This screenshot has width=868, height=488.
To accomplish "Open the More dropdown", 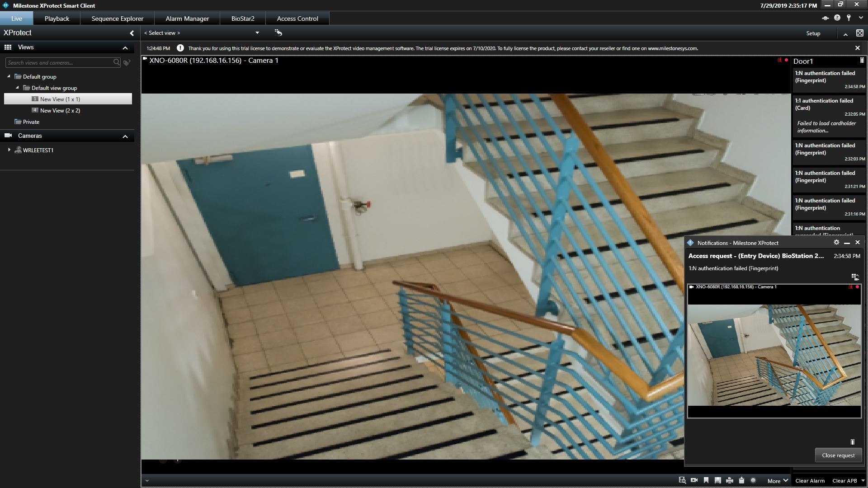I will pyautogui.click(x=778, y=481).
